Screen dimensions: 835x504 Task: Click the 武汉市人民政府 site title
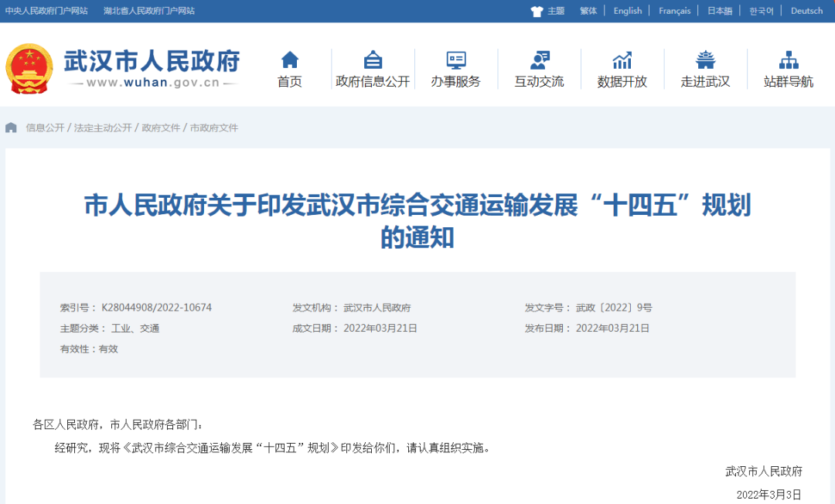click(152, 60)
